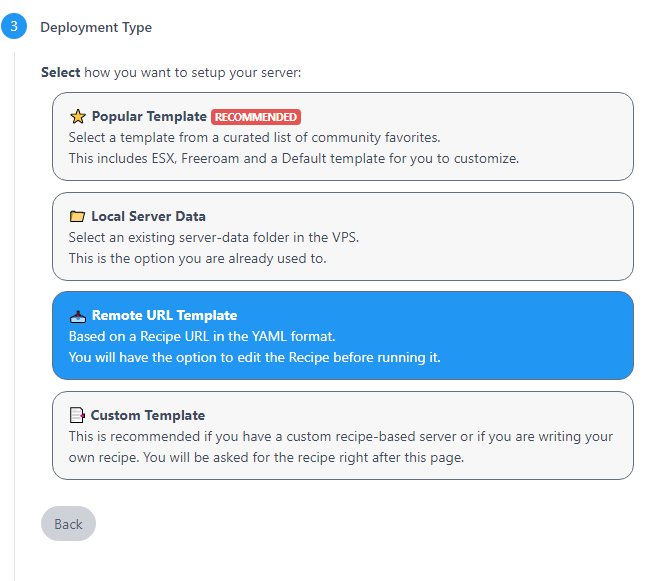The height and width of the screenshot is (581, 668).
Task: Open the Deployment Type step heading
Action: (x=96, y=27)
